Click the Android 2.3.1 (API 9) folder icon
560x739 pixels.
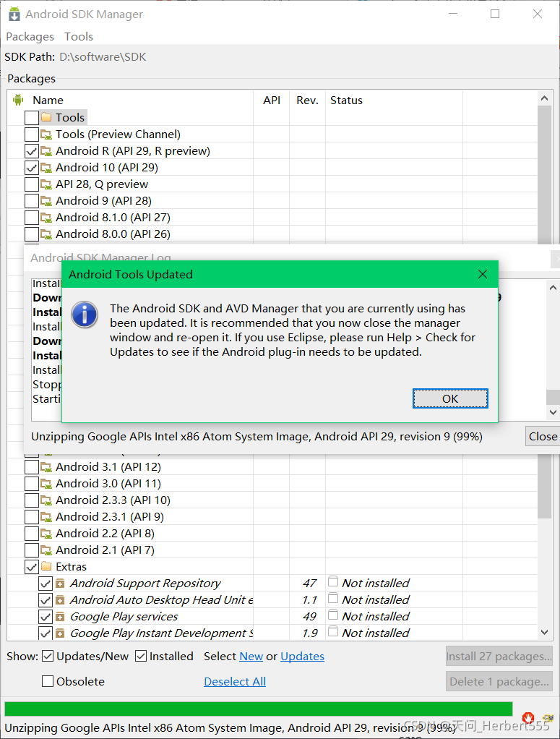46,517
